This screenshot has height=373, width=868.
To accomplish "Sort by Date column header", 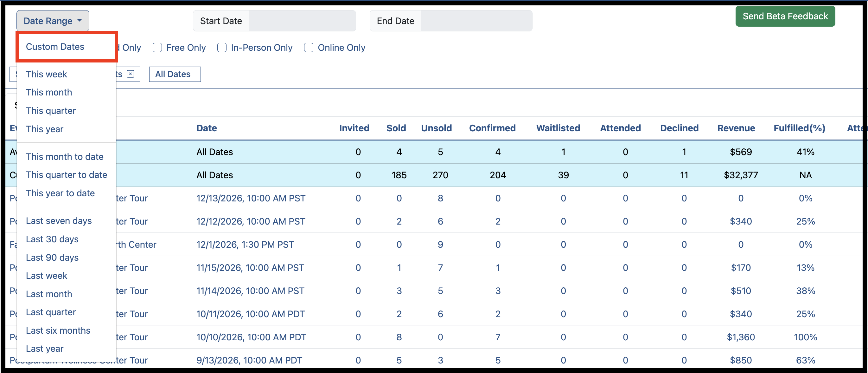I will (x=207, y=128).
